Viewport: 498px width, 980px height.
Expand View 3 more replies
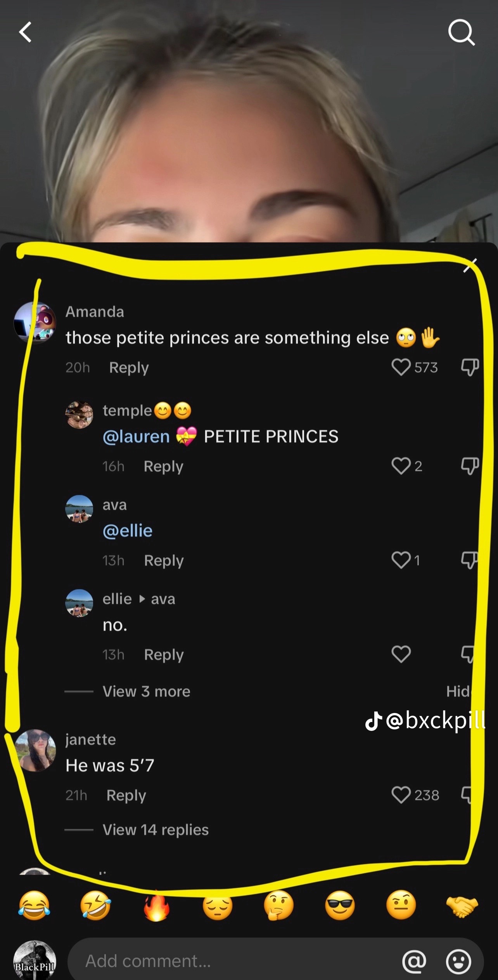click(146, 691)
